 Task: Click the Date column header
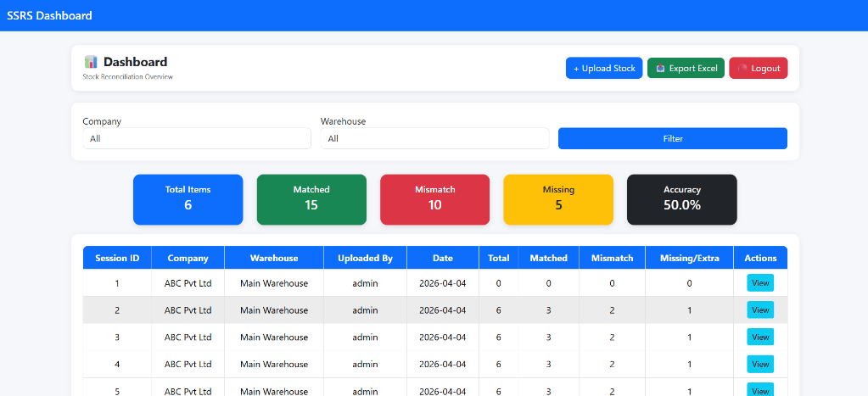[442, 258]
